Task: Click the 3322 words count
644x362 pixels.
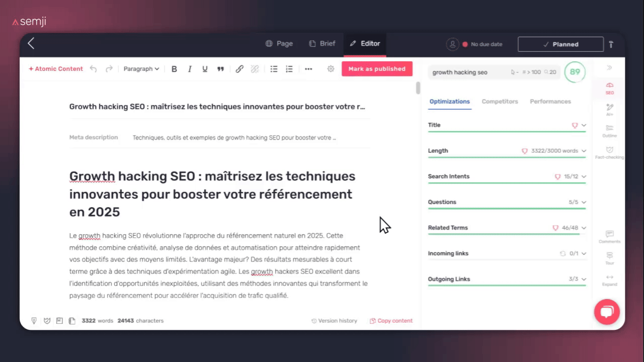Action: point(98,321)
